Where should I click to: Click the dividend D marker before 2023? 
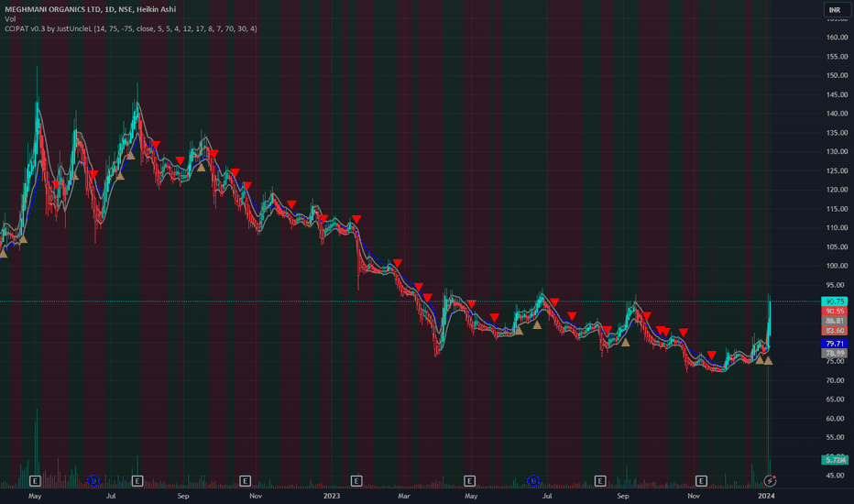[x=93, y=480]
